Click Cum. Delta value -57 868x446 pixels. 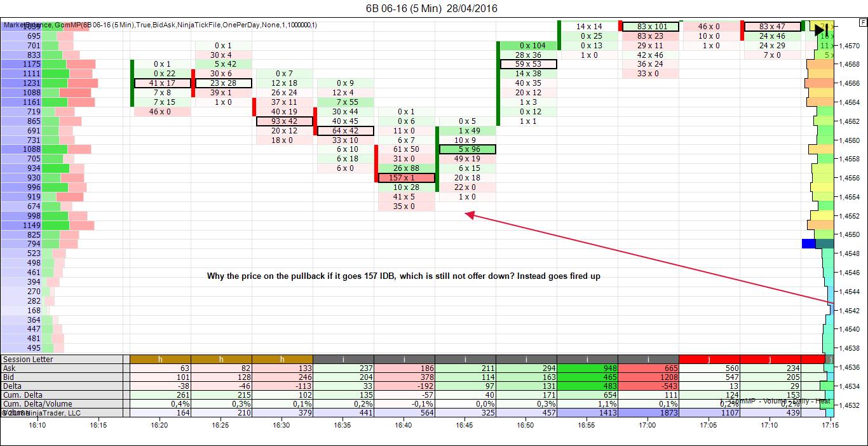(x=404, y=395)
